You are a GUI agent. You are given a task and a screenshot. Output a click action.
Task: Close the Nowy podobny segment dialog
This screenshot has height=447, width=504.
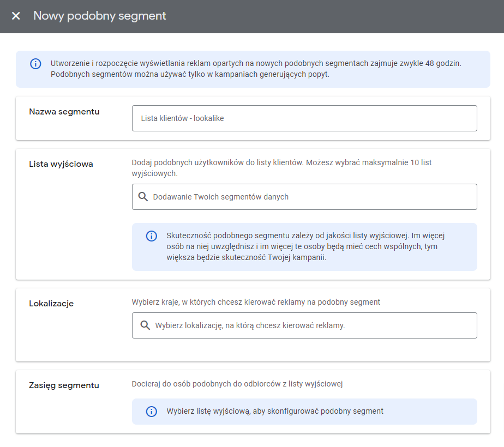[16, 16]
